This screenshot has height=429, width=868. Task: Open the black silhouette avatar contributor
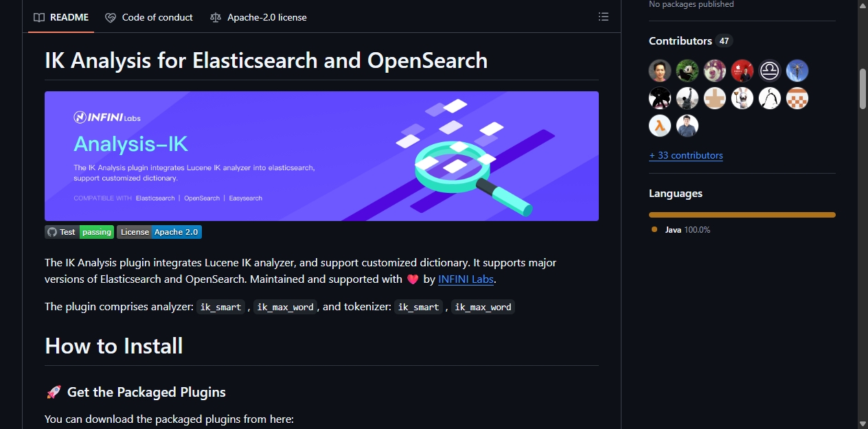coord(660,98)
